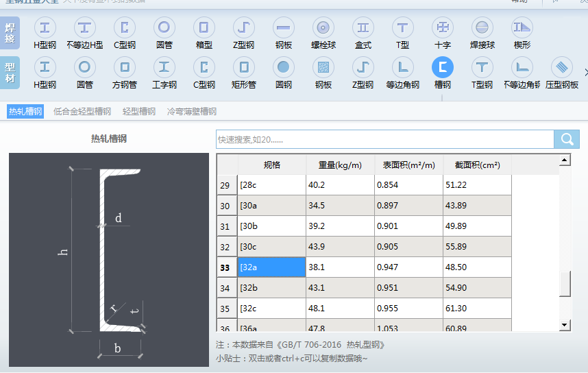Image resolution: width=588 pixels, height=373 pixels.
Task: Click the 截面积(cm²) column header
Action: (x=478, y=165)
